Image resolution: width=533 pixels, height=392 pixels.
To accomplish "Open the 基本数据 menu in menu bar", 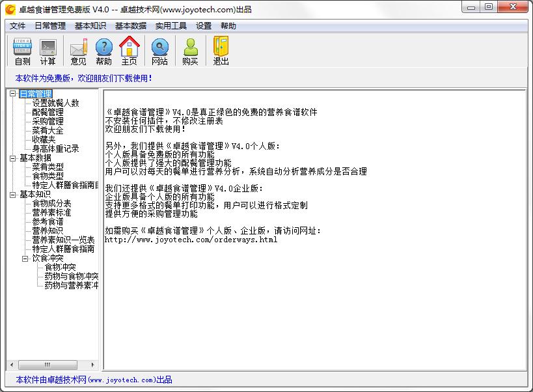I will coord(131,26).
